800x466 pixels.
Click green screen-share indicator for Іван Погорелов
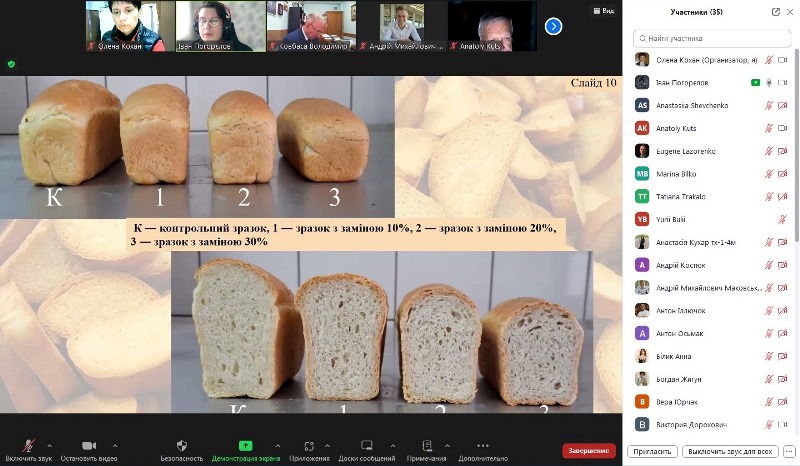pyautogui.click(x=756, y=83)
